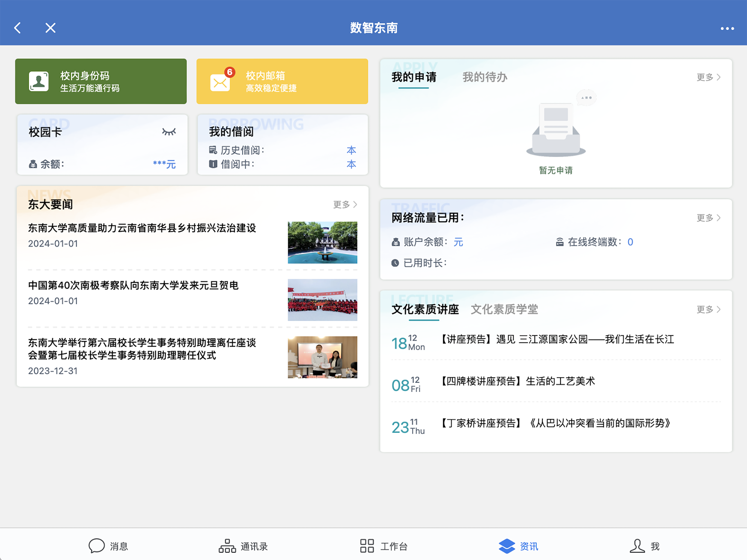The width and height of the screenshot is (747, 560).
Task: Open news about 第40次南极考察队 贺电
Action: [133, 285]
